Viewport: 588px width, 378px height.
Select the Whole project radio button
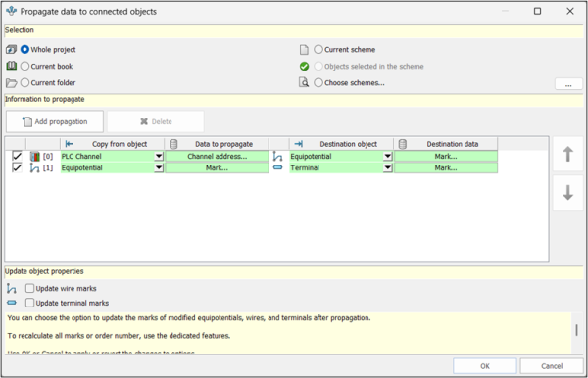24,49
